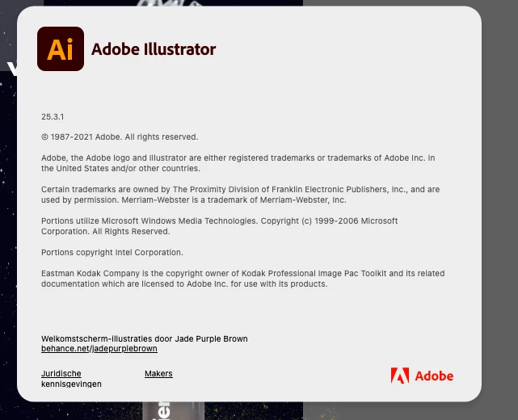The width and height of the screenshot is (518, 420).
Task: Click the Adobe Illustrator title text
Action: tap(154, 49)
